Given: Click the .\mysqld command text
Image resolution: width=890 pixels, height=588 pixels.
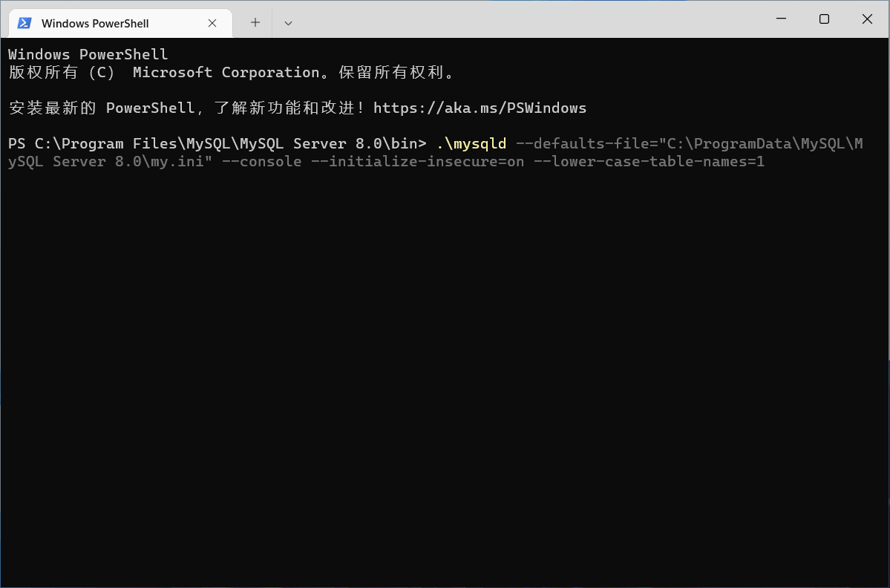Looking at the screenshot, I should point(471,143).
